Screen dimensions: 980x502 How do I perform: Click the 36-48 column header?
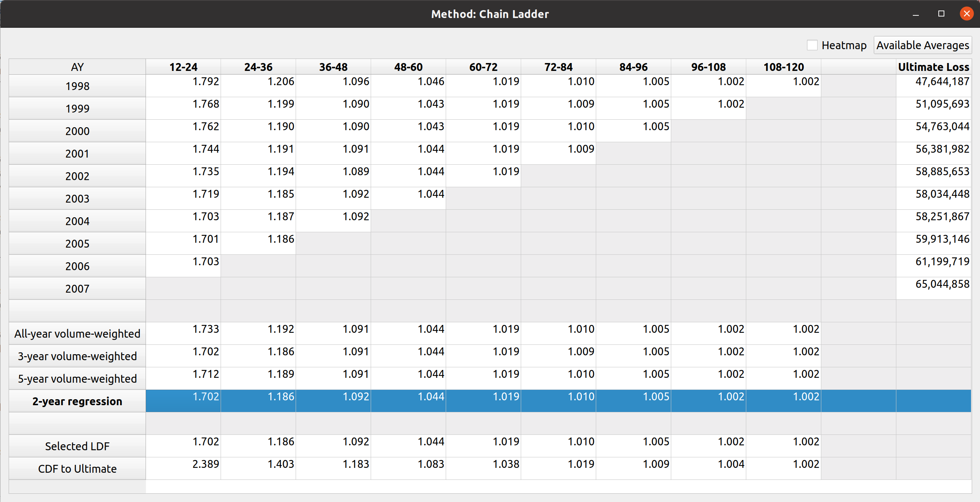click(333, 67)
